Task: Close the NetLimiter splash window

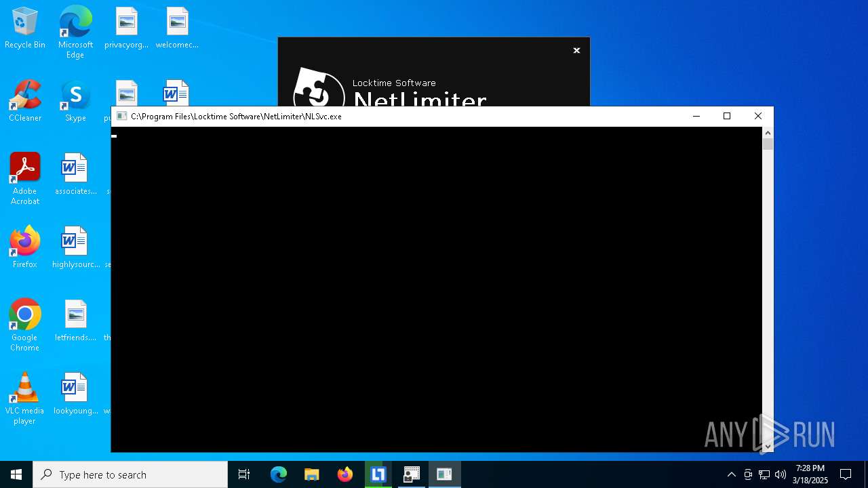Action: (576, 50)
